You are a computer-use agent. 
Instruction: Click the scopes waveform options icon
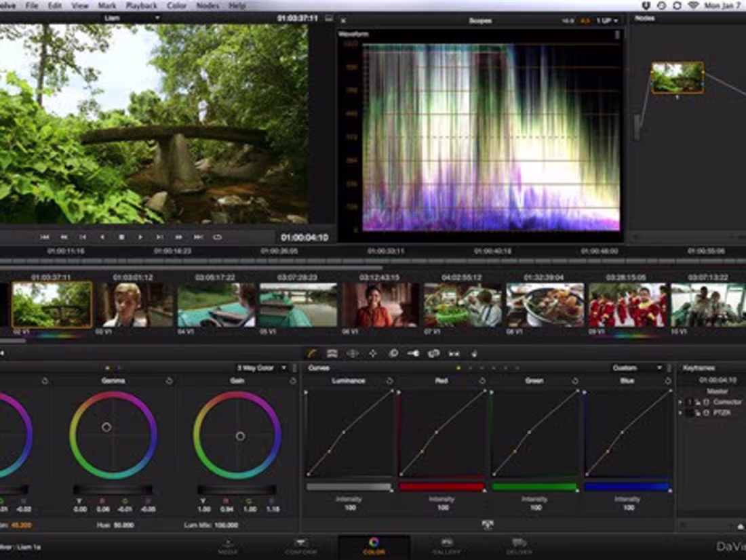[x=617, y=35]
